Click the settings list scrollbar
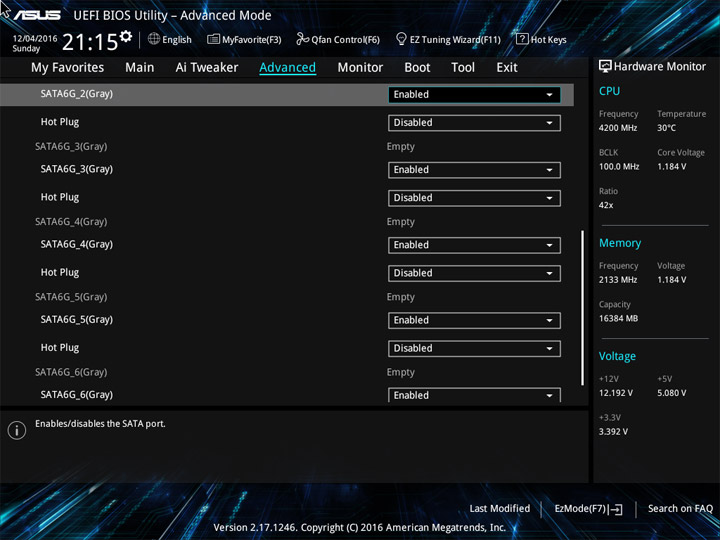 (x=582, y=308)
